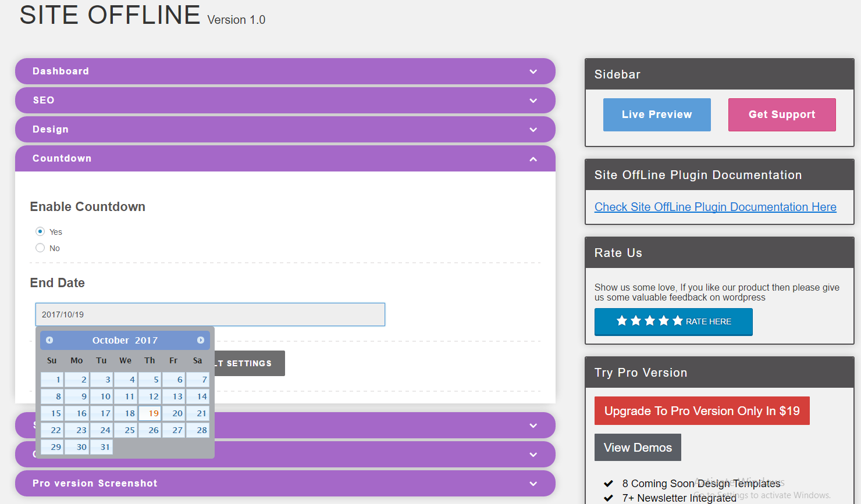Click the View Demos button
Screen dimensions: 861x504
pos(638,448)
